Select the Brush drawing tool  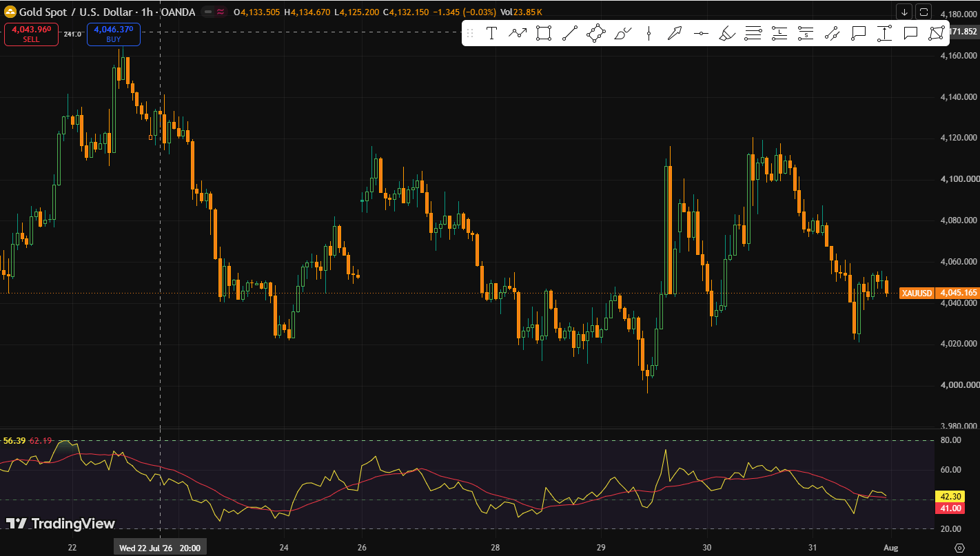point(622,33)
